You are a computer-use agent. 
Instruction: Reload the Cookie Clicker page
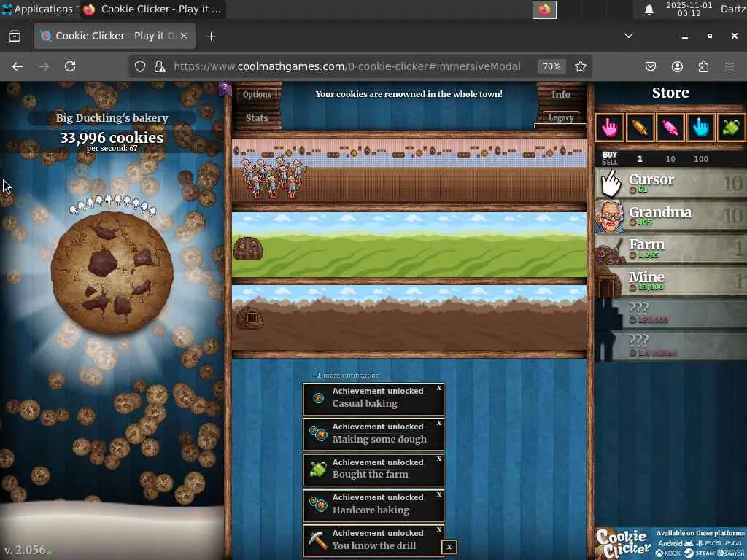pos(70,66)
